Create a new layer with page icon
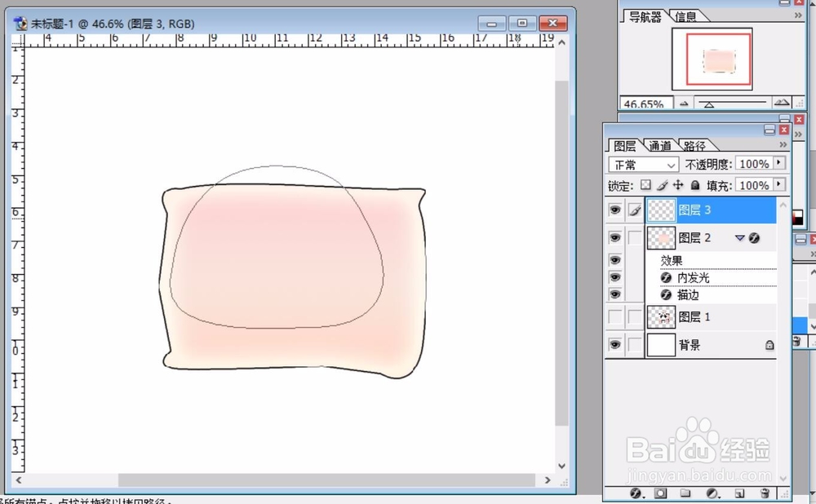816x504 pixels. pyautogui.click(x=739, y=493)
